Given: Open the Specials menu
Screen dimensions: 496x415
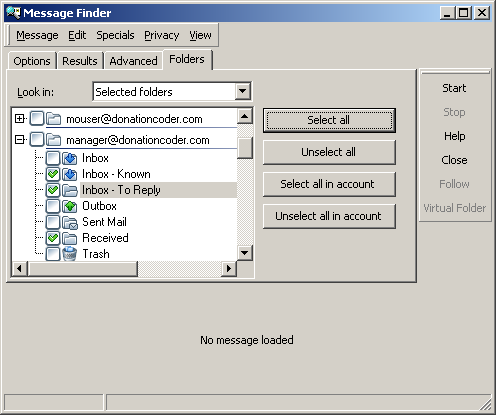Looking at the screenshot, I should click(x=115, y=35).
